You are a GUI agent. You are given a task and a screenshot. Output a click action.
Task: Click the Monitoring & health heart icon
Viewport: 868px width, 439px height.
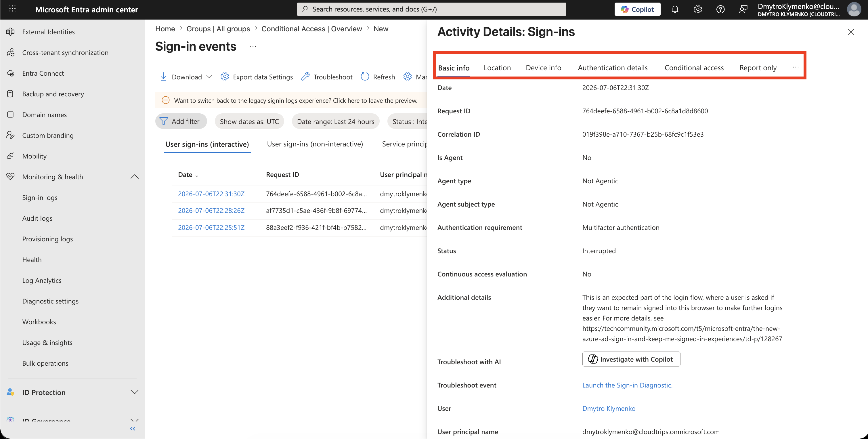click(x=10, y=177)
